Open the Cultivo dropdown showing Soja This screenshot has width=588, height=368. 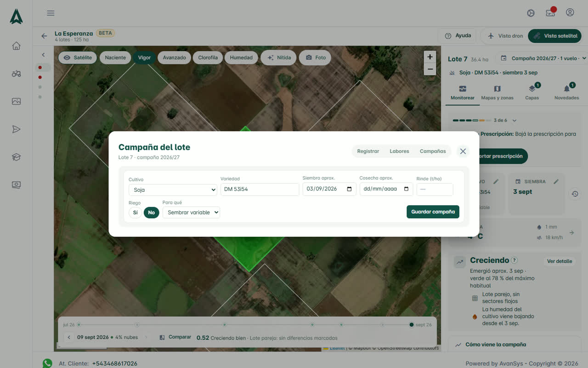pyautogui.click(x=173, y=190)
